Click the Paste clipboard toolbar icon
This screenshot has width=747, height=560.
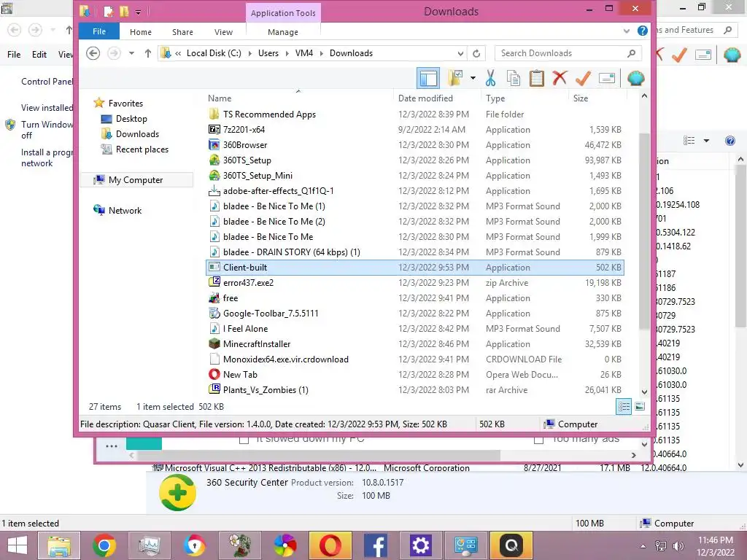536,78
